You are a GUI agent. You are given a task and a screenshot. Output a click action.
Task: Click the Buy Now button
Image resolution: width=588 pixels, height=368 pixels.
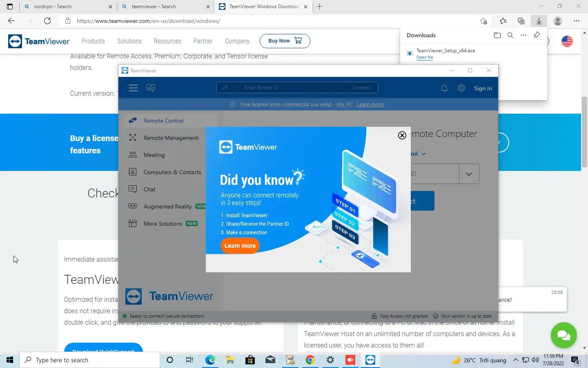[x=285, y=41]
